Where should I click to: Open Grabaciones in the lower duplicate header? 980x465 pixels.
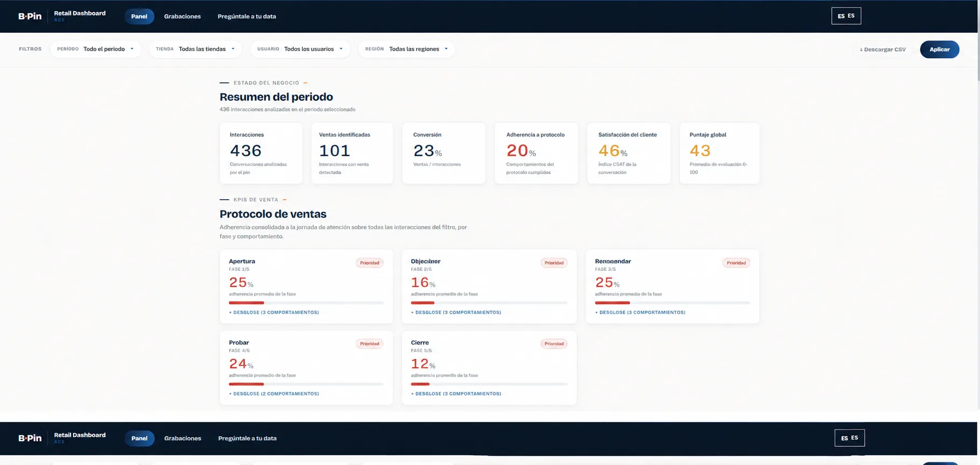point(182,438)
